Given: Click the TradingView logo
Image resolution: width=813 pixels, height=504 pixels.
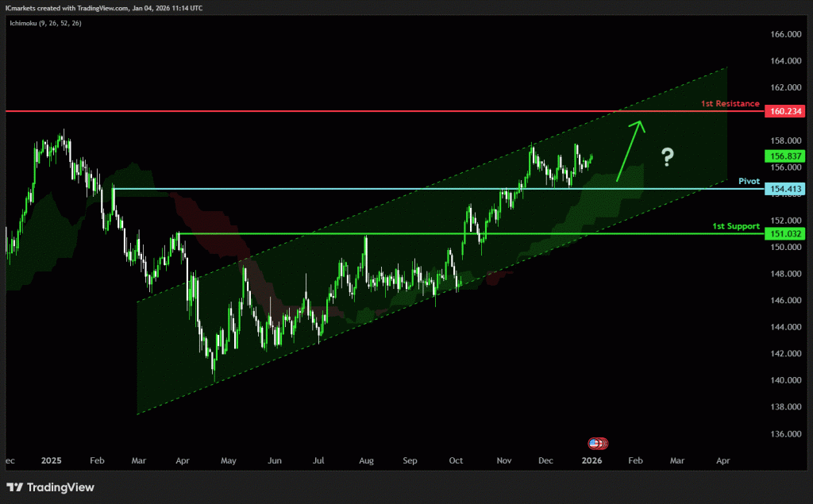Looking at the screenshot, I should (x=50, y=487).
